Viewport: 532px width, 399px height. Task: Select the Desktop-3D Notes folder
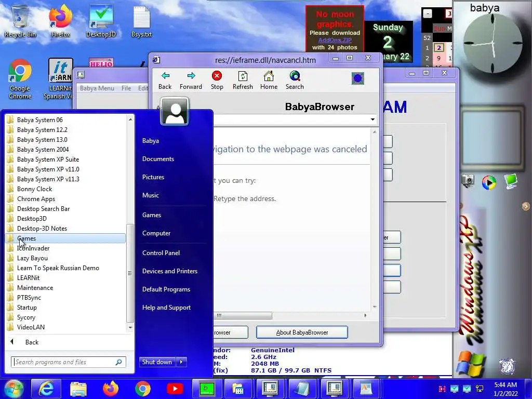66,229
